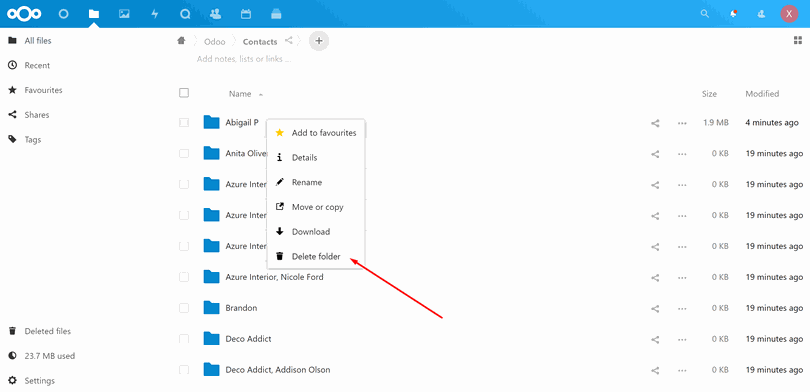Choose Move or copy in context menu
The height and width of the screenshot is (392, 810).
pyautogui.click(x=316, y=207)
